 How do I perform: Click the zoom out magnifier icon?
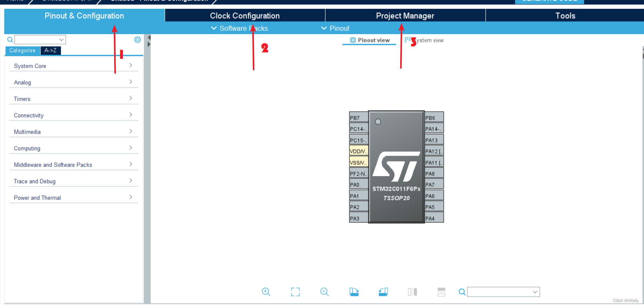(x=324, y=292)
